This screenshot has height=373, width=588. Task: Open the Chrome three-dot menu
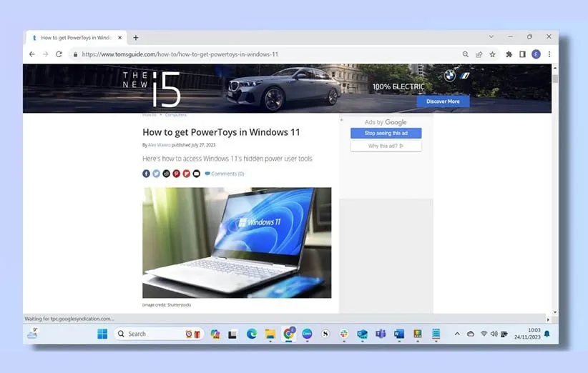[549, 54]
